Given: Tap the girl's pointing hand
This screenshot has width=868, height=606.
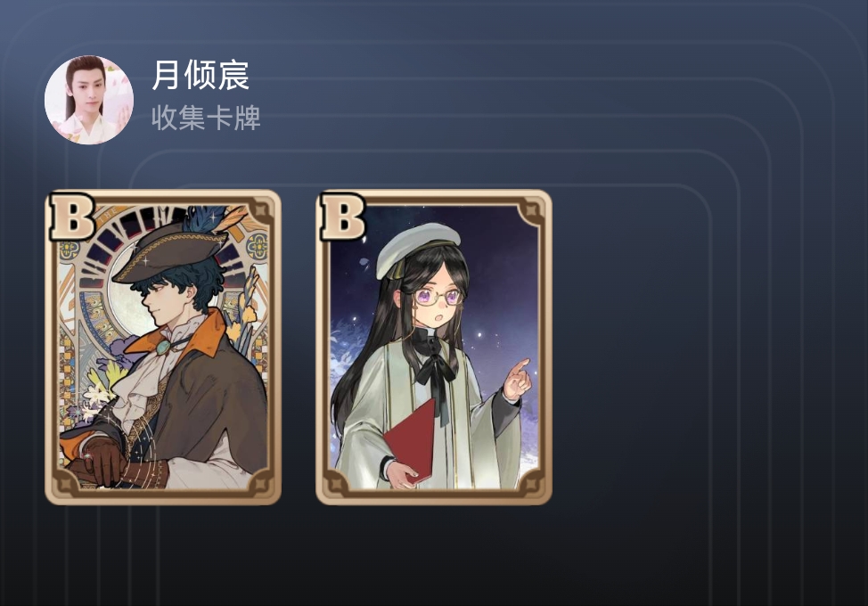Looking at the screenshot, I should (518, 380).
